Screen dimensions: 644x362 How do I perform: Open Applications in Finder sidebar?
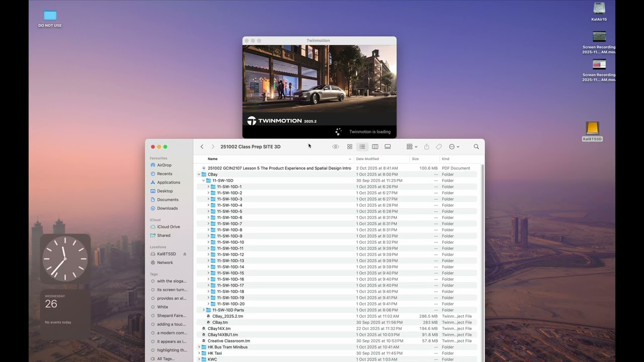[x=169, y=182]
